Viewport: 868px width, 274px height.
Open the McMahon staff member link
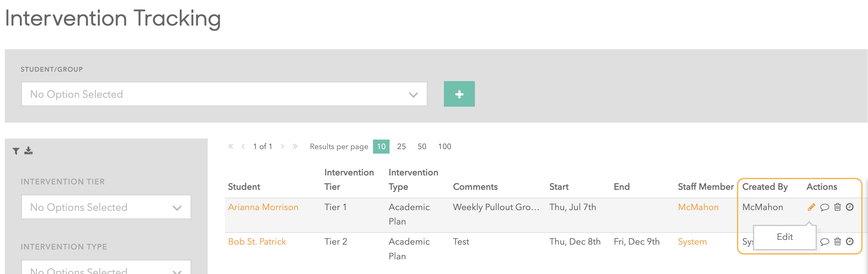click(698, 207)
